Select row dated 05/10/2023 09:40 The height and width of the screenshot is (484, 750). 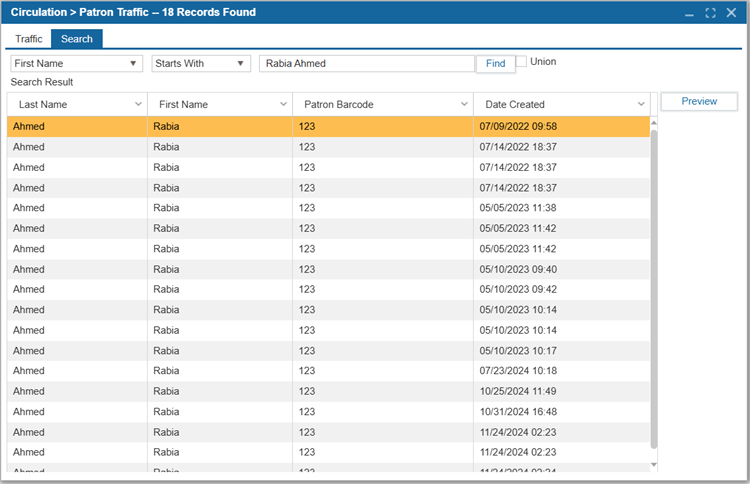point(328,269)
